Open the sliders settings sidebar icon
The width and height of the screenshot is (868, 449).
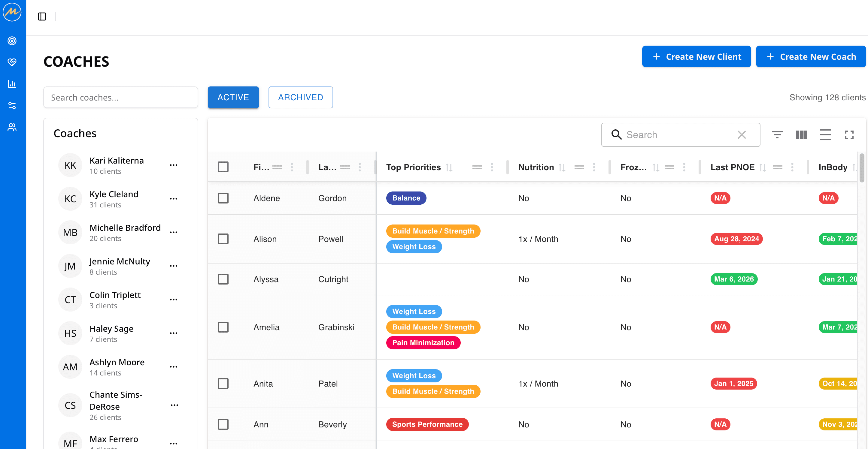tap(12, 106)
